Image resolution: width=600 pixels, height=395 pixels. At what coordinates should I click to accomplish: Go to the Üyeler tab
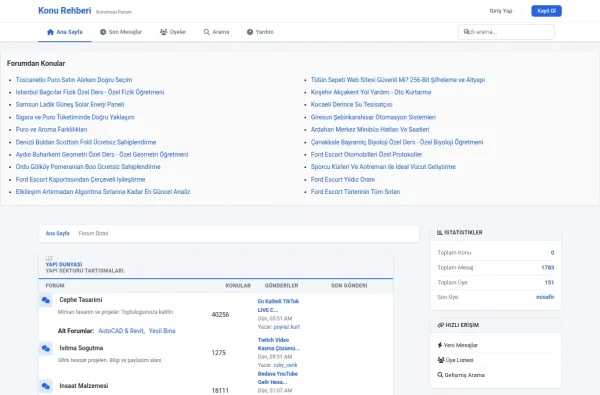point(173,32)
